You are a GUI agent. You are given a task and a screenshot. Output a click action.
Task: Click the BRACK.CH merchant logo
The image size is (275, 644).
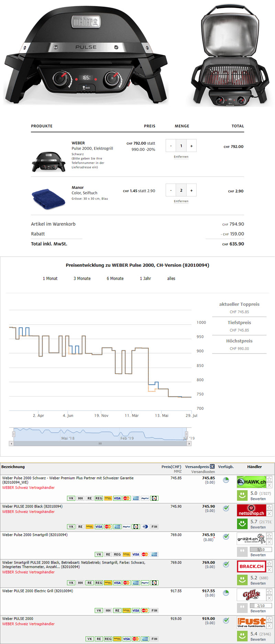point(251,566)
